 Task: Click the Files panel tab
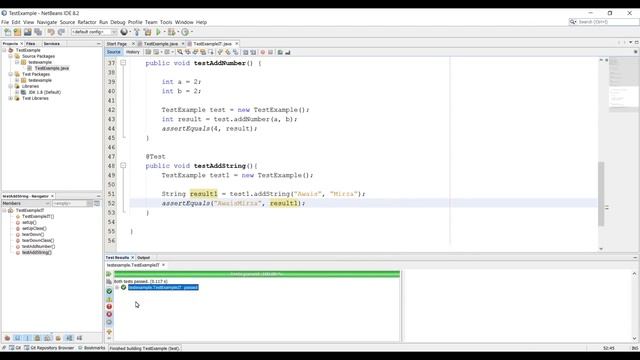click(x=31, y=44)
